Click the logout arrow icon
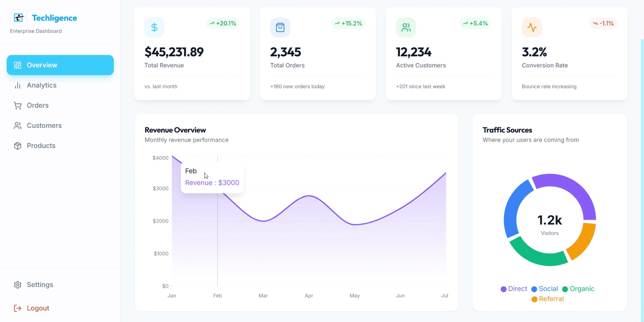Screen dimensions: 644x322 tap(17, 308)
